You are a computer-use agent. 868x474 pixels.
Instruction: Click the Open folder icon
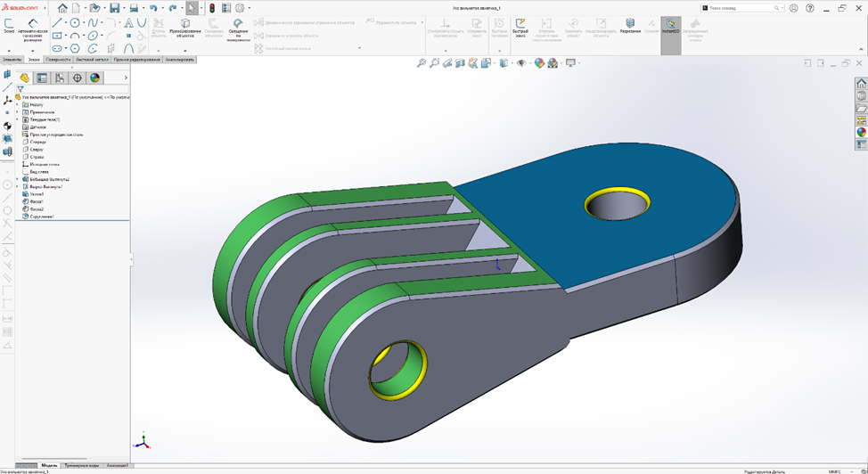94,8
